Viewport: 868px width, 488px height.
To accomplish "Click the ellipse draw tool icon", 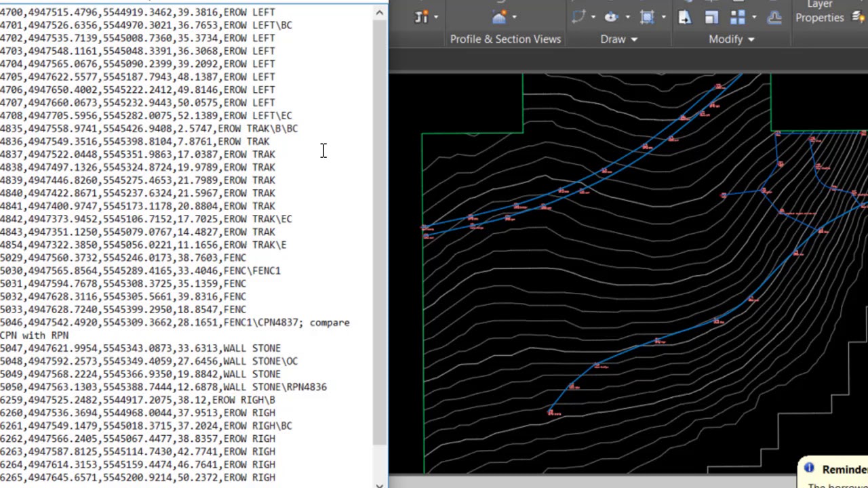I will click(611, 17).
